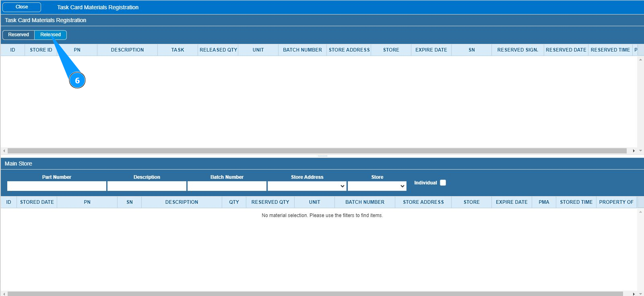The image size is (644, 296).
Task: Click SN header in upper table
Action: coord(472,50)
